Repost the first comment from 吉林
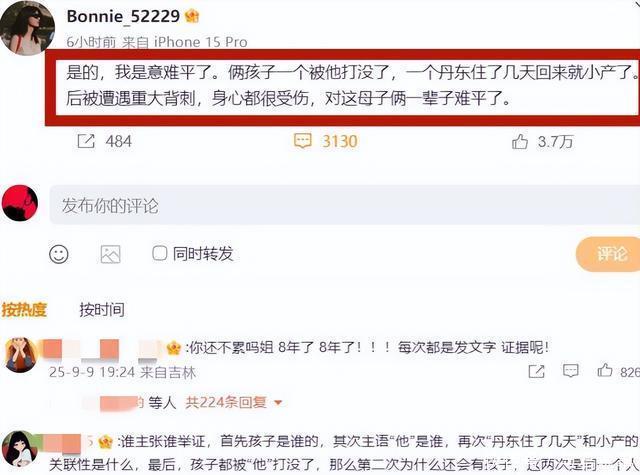 [536, 371]
